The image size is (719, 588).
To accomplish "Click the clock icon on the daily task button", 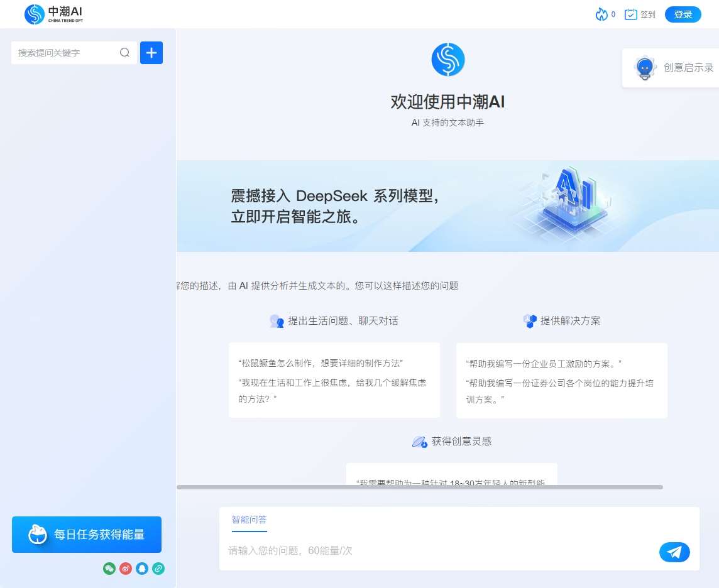I will (38, 535).
